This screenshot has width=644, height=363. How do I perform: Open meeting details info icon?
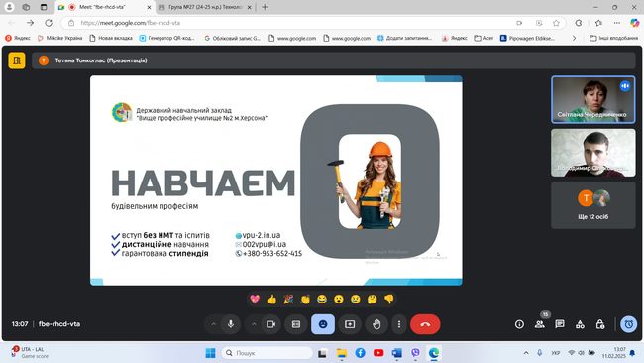[519, 324]
